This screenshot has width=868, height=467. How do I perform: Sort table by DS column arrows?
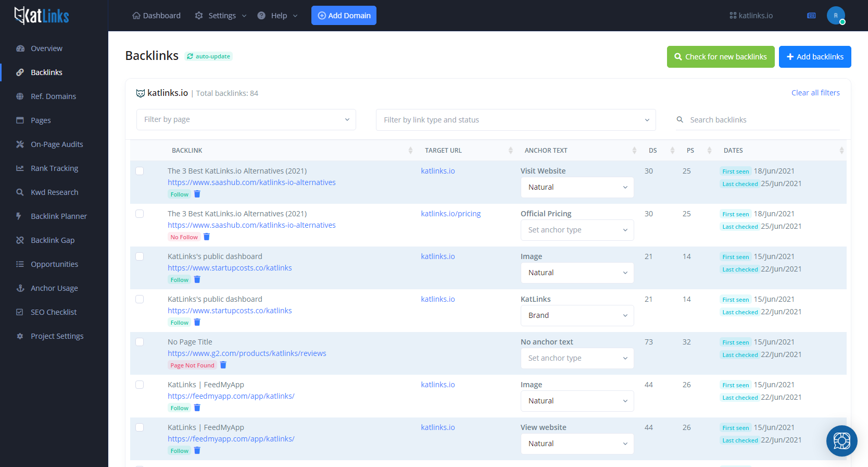click(x=672, y=151)
